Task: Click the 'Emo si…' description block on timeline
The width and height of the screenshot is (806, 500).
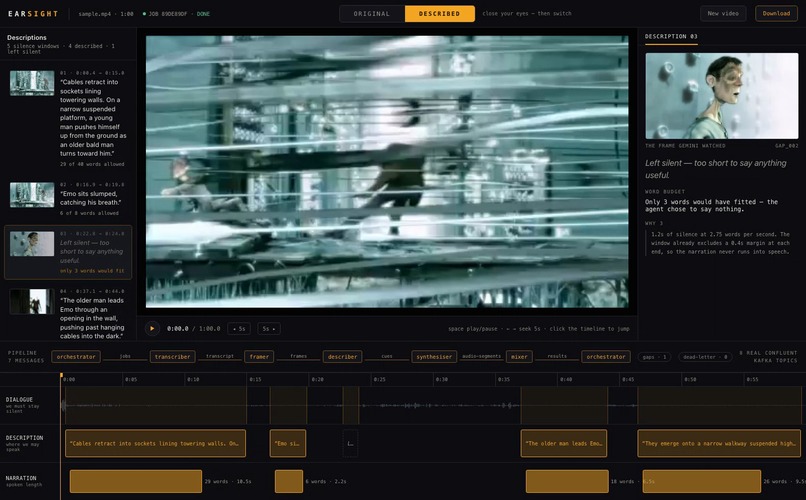Action: 288,443
